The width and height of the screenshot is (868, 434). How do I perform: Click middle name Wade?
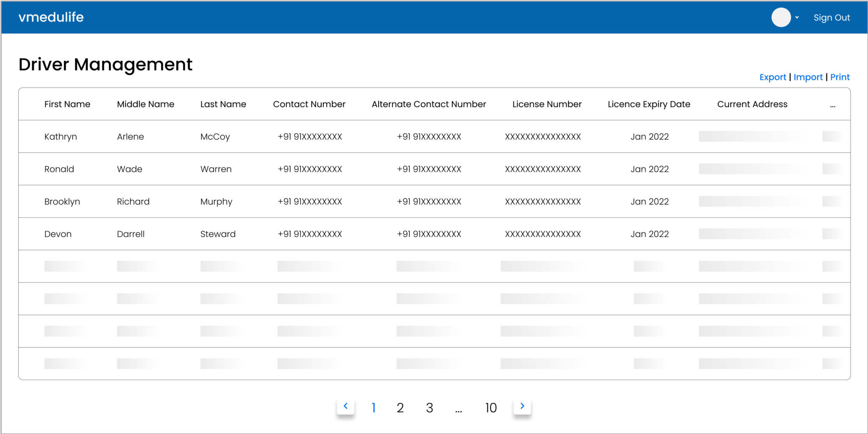coord(130,169)
